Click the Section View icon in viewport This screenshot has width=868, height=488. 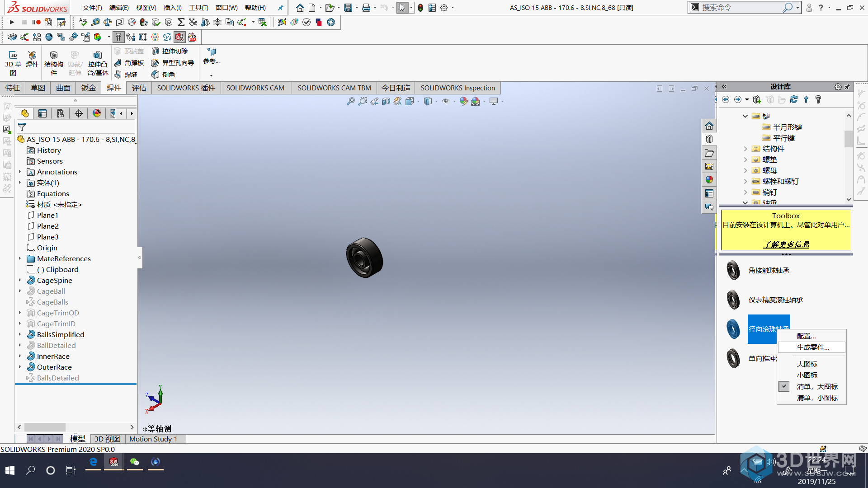click(386, 101)
